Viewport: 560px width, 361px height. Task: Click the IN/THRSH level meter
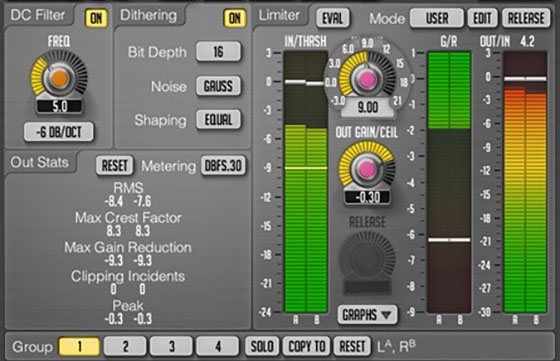(306, 182)
